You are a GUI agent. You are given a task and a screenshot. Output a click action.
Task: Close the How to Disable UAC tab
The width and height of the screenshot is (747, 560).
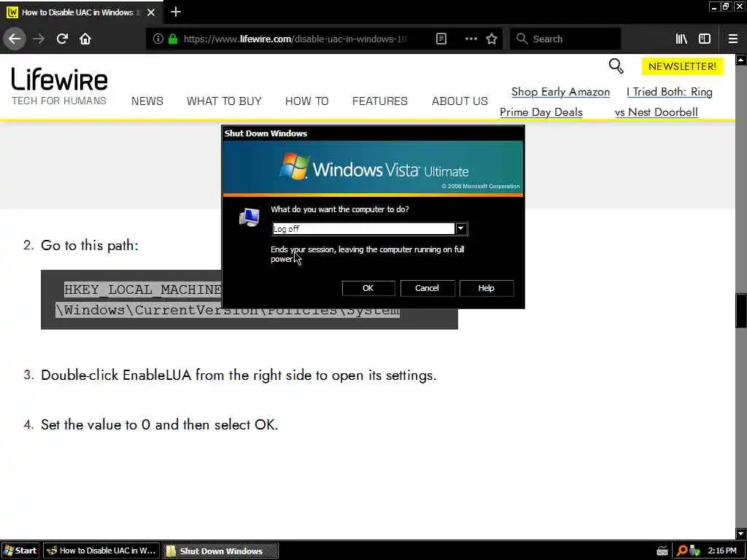[151, 12]
